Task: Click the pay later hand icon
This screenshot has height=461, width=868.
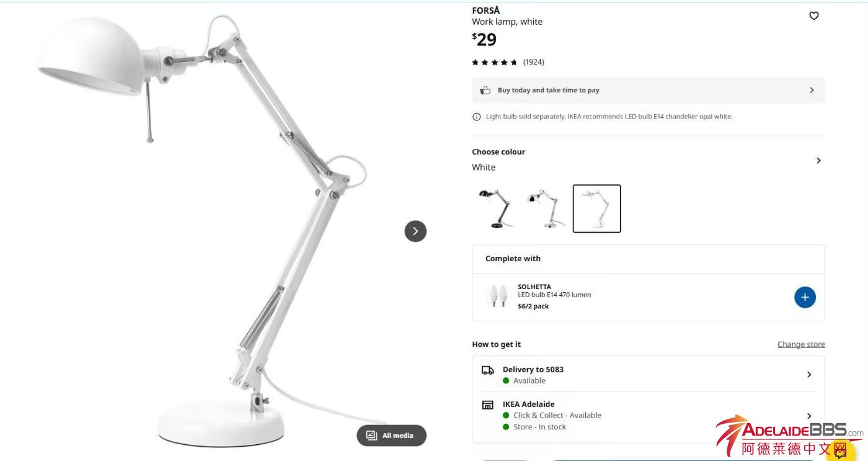Action: (x=485, y=91)
